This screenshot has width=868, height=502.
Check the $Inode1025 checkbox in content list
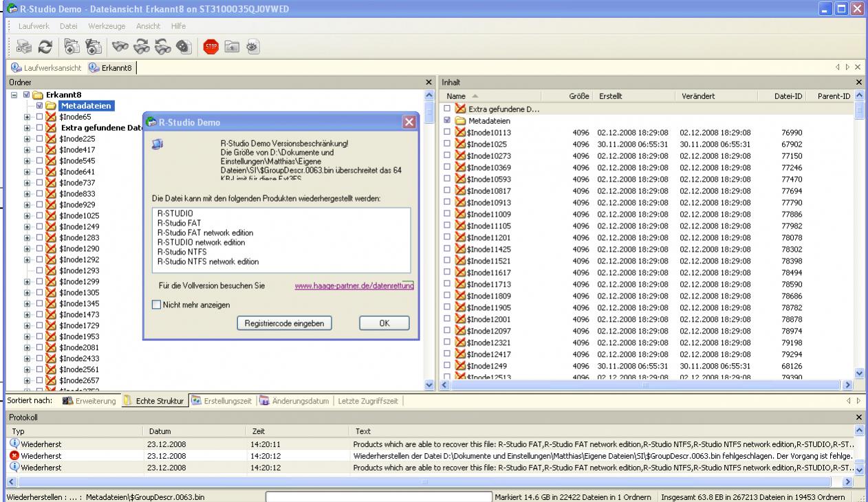pyautogui.click(x=448, y=144)
